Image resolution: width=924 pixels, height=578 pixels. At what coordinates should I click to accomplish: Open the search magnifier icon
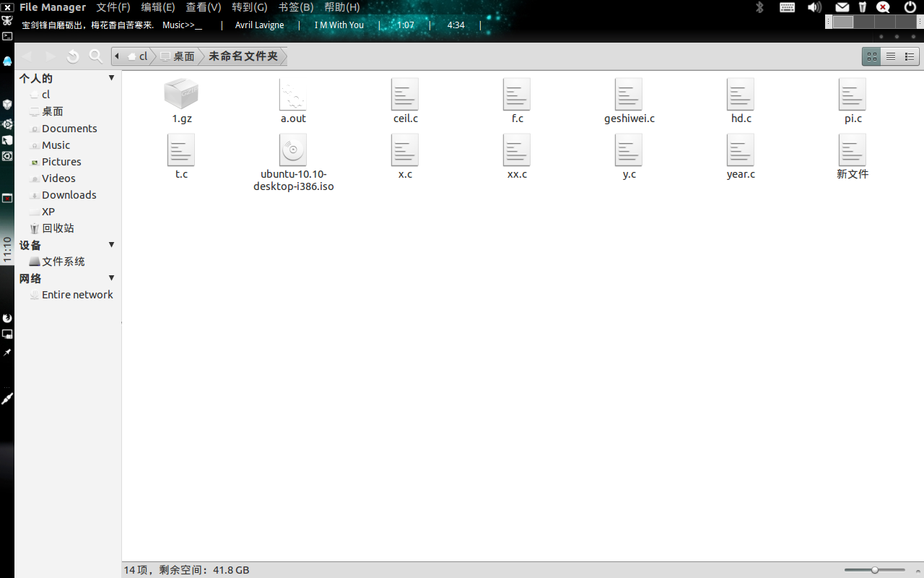(95, 56)
